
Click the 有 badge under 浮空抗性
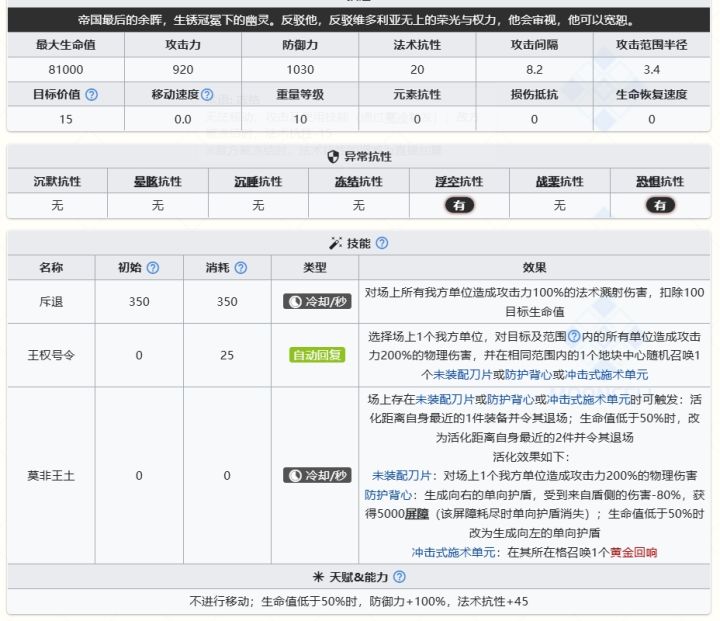pos(459,205)
